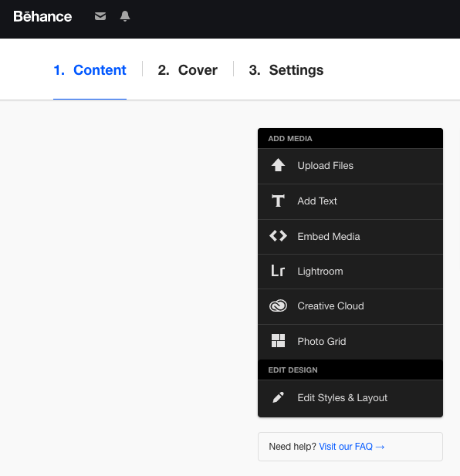Switch to the Settings step tab
The width and height of the screenshot is (460, 476).
[x=286, y=70]
